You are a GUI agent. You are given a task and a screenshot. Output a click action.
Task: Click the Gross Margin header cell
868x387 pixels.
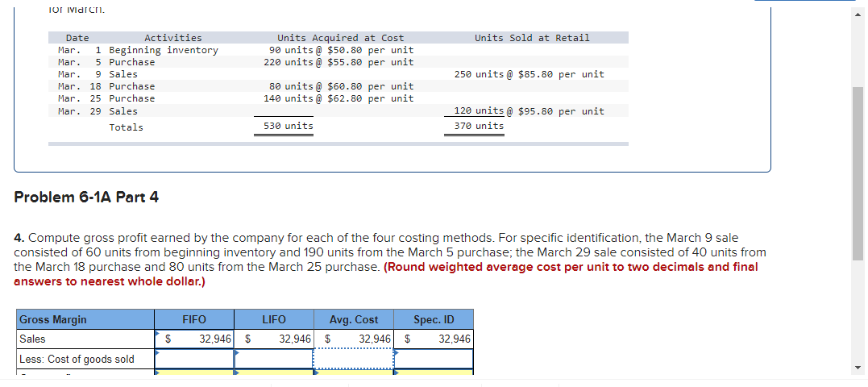point(85,320)
